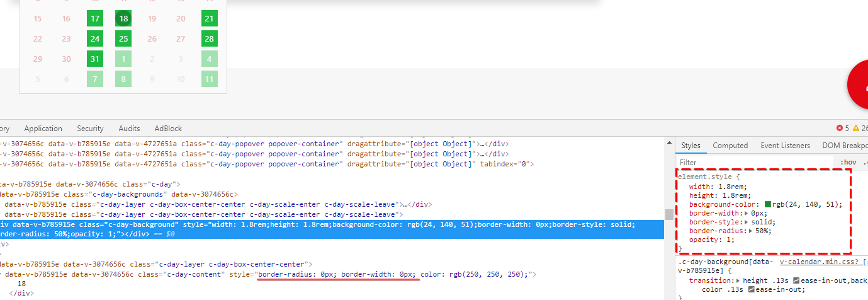Expand the transition shorthand triangle
Screen dimensions: 868x300
point(737,280)
